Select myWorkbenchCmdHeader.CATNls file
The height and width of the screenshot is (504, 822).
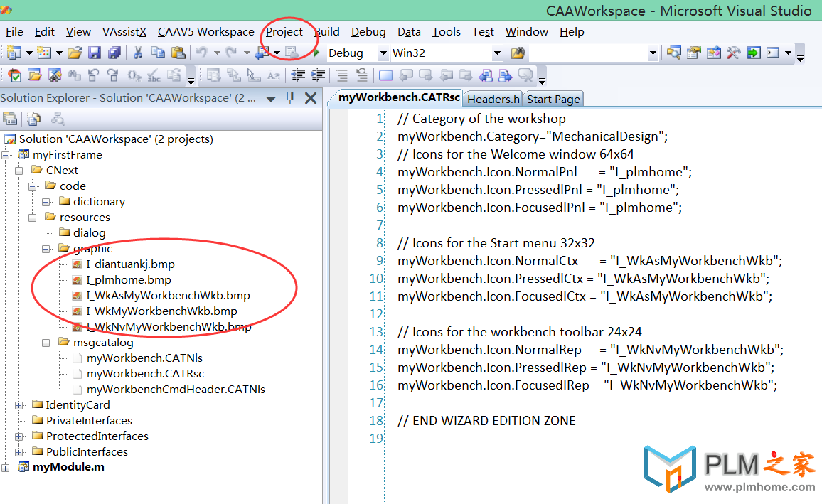click(x=176, y=390)
